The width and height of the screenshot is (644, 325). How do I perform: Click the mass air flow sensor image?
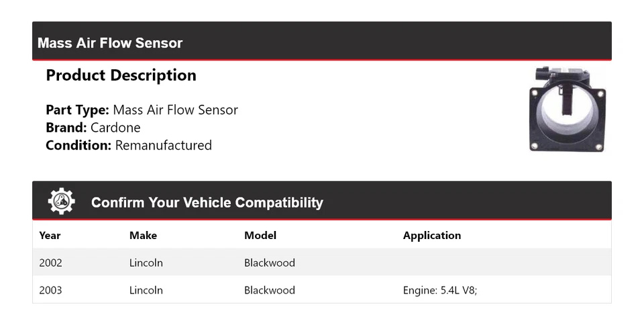(569, 109)
